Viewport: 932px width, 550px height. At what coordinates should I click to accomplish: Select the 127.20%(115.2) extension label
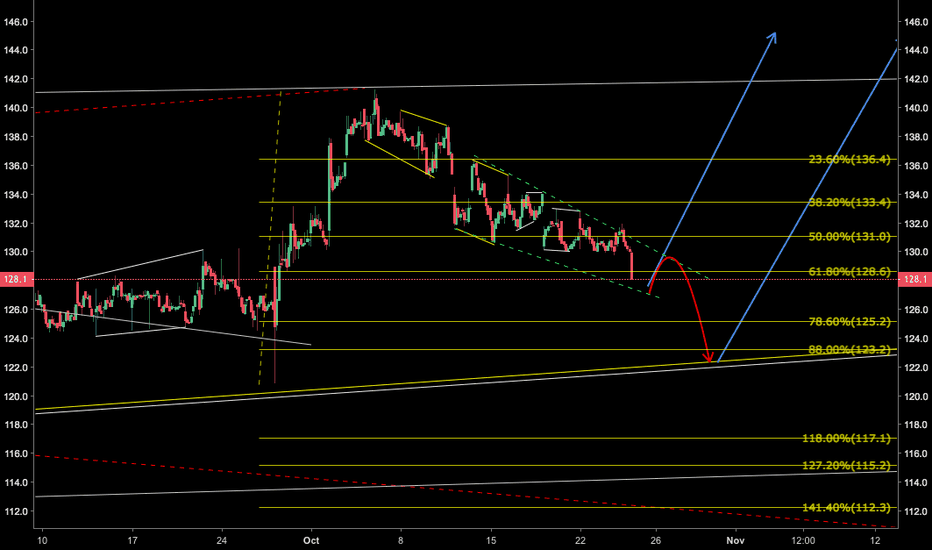[x=846, y=466]
